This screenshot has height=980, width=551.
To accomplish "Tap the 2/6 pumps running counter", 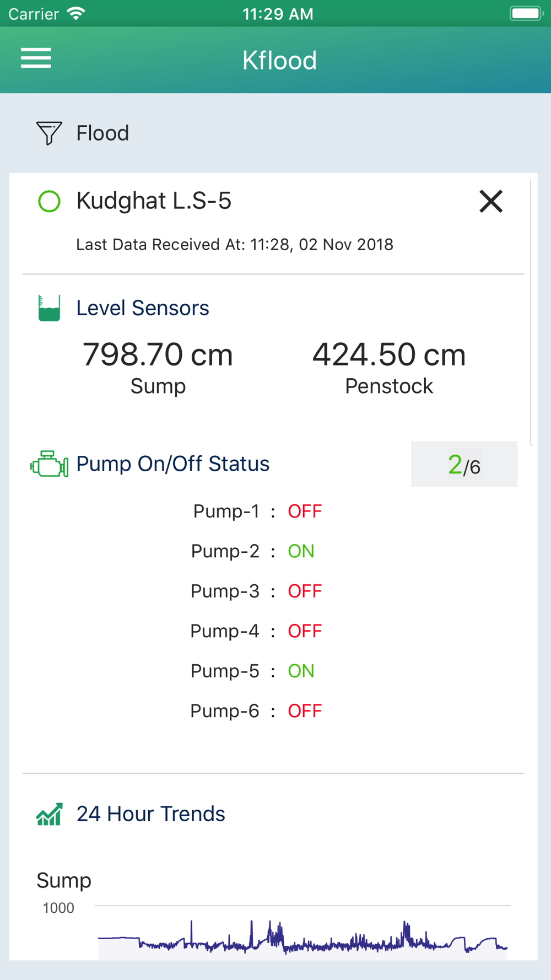I will click(464, 464).
